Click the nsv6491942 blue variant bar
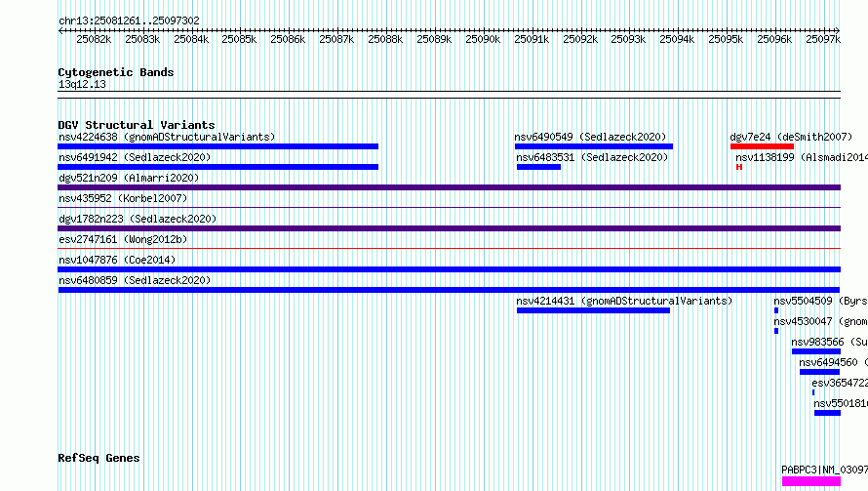Viewport: 868px width, 491px height. pyautogui.click(x=218, y=167)
